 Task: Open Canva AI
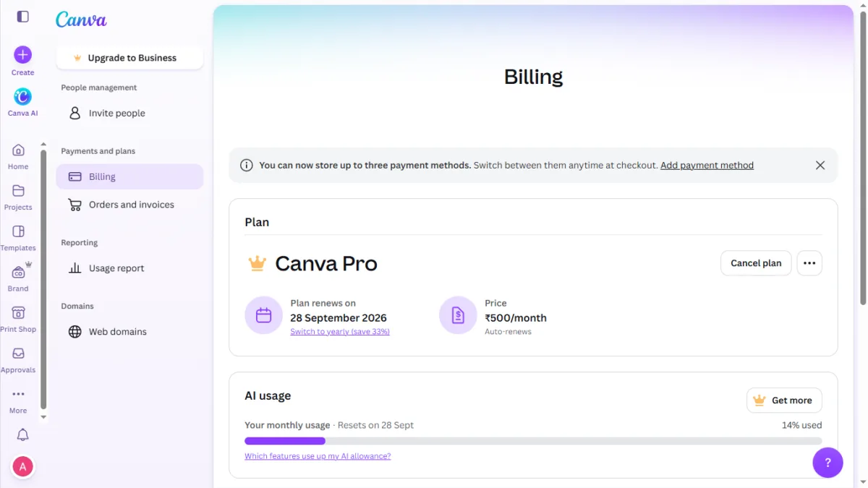(x=23, y=97)
